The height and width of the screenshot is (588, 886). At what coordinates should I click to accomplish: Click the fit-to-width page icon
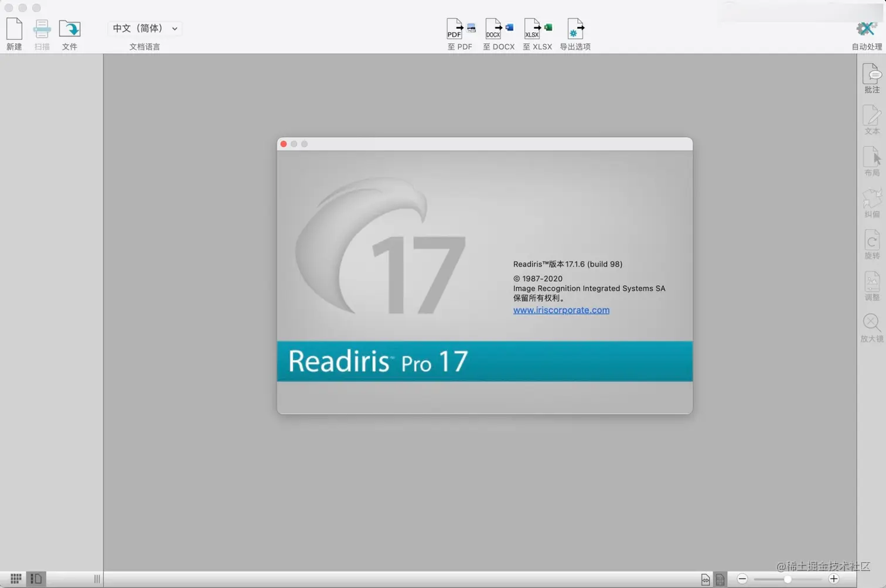[x=706, y=579]
